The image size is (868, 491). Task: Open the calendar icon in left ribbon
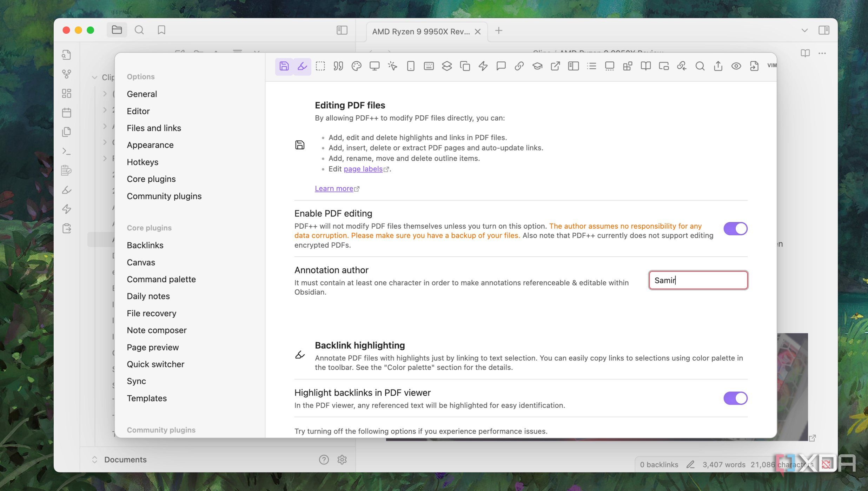click(x=66, y=113)
